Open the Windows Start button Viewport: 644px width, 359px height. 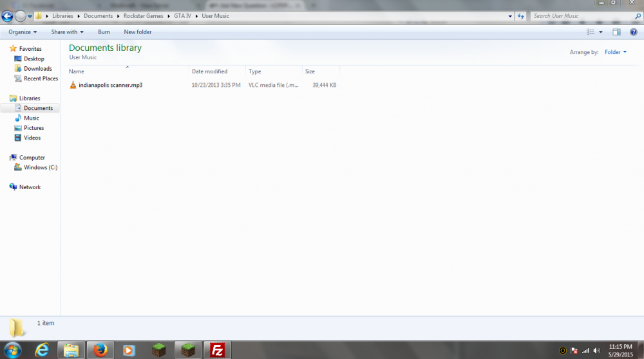coord(12,350)
